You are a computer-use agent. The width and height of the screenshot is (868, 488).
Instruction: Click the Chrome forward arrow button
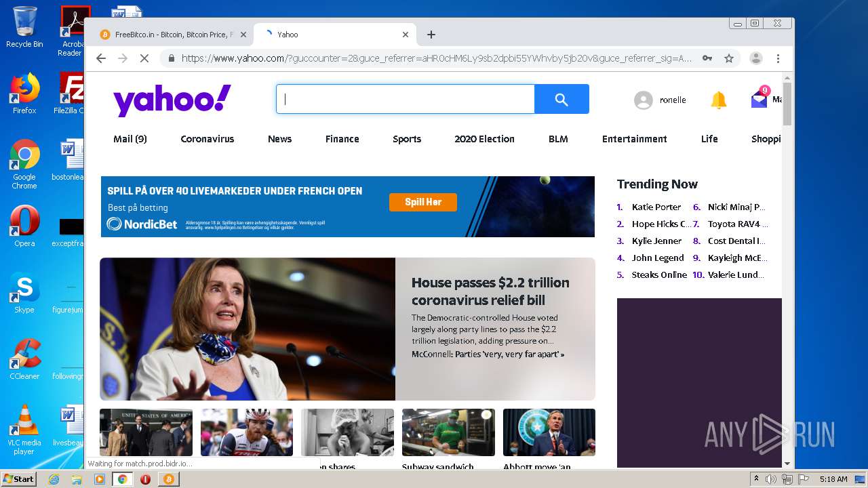coord(123,58)
